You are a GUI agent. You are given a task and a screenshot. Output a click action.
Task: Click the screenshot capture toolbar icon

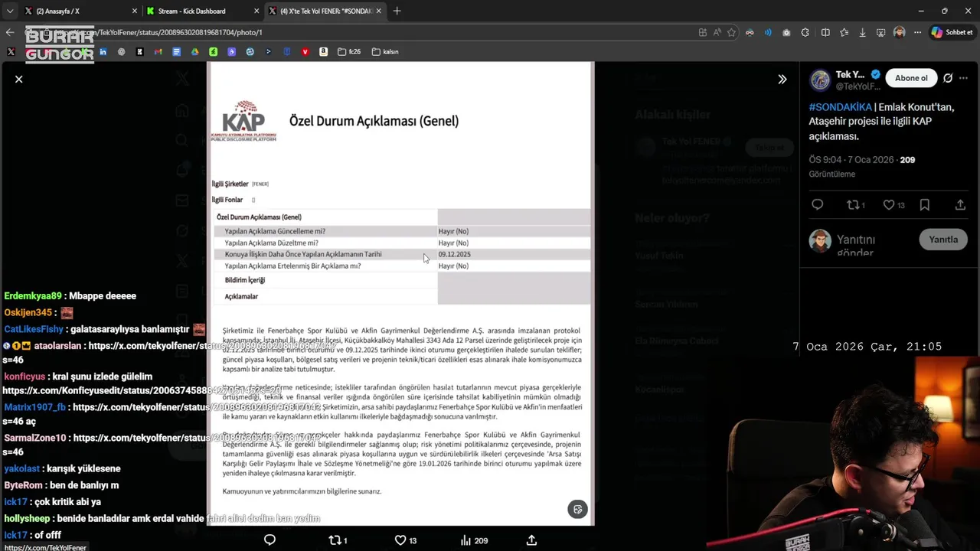pyautogui.click(x=881, y=32)
